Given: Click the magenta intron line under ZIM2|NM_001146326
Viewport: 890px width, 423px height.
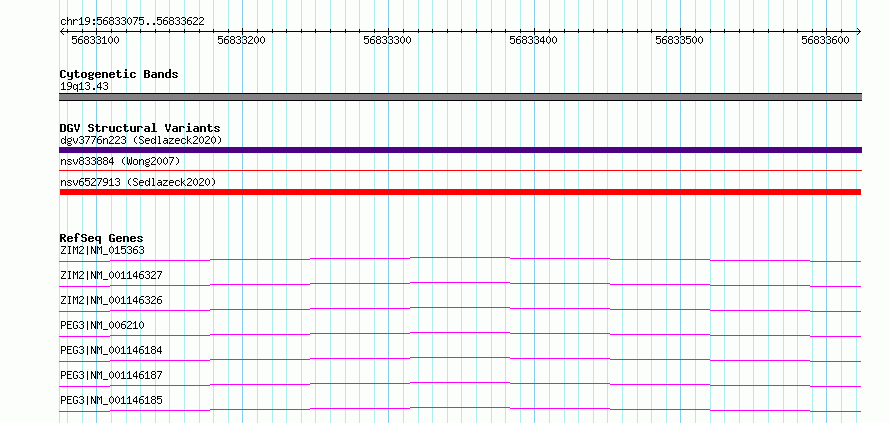Looking at the screenshot, I should pos(460,308).
